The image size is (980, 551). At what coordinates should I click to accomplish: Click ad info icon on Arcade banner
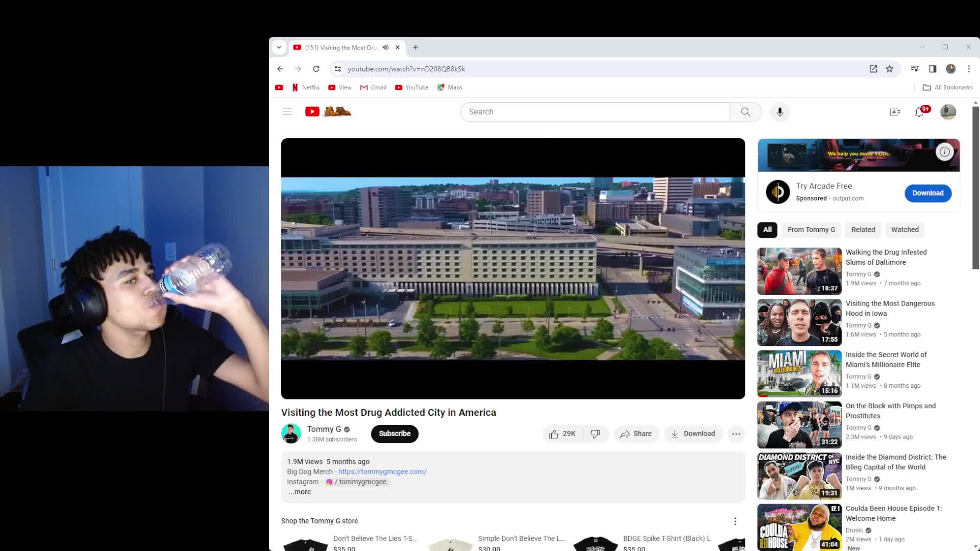point(945,152)
